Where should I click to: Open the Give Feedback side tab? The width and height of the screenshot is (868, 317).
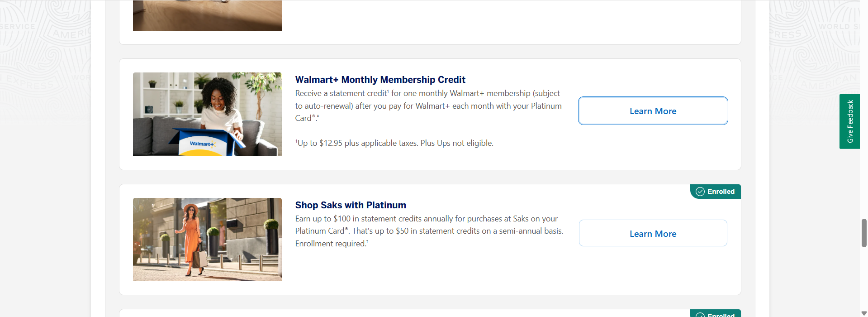[849, 121]
